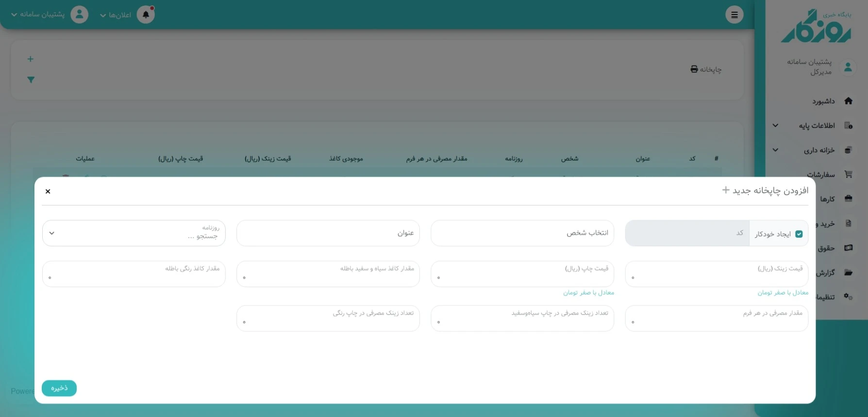Open the notifications bell icon
The width and height of the screenshot is (868, 417).
(x=146, y=15)
